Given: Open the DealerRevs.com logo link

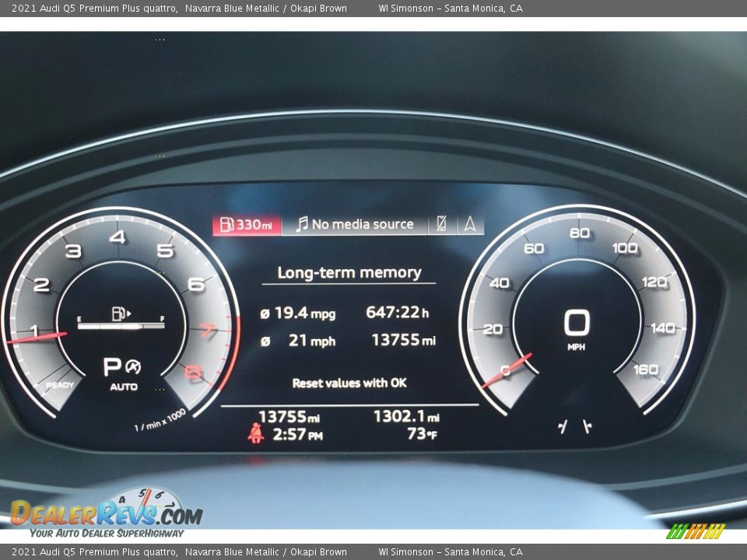Looking at the screenshot, I should (107, 513).
